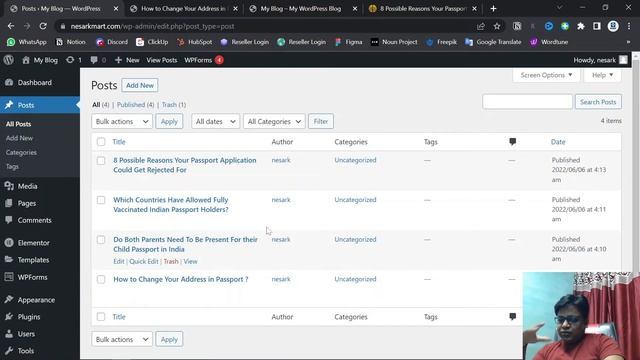Image resolution: width=640 pixels, height=360 pixels.
Task: Tick select-all checkbox in table header
Action: coord(101,142)
